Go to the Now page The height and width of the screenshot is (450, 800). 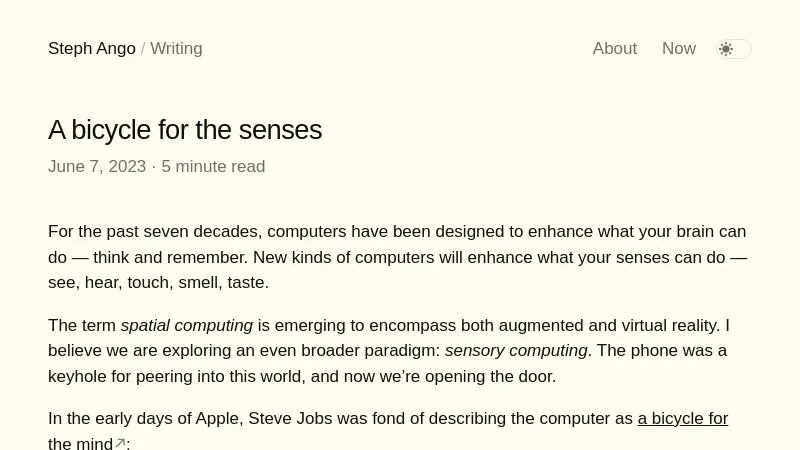678,48
